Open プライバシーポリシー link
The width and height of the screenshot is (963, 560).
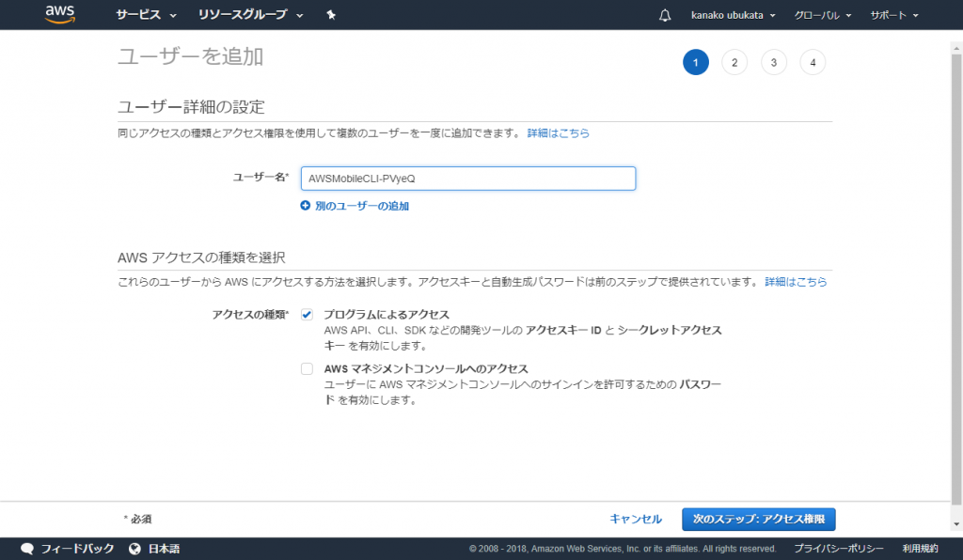coord(839,549)
